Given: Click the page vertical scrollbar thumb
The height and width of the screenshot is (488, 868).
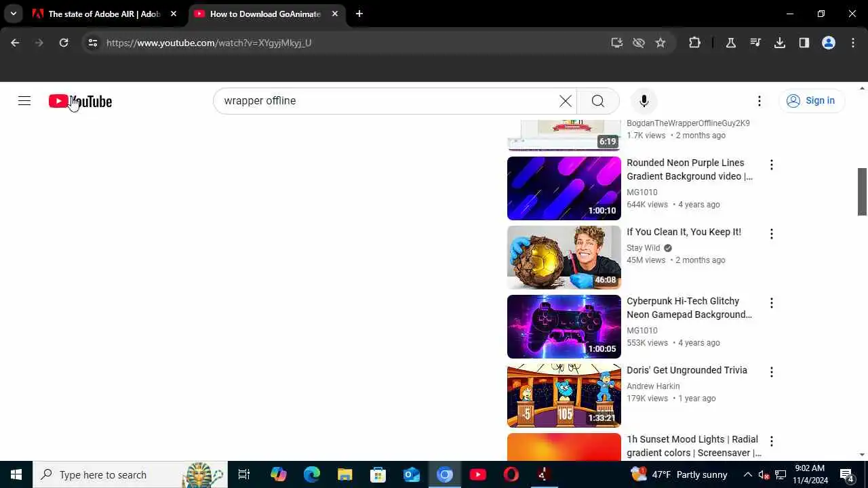Looking at the screenshot, I should (863, 192).
